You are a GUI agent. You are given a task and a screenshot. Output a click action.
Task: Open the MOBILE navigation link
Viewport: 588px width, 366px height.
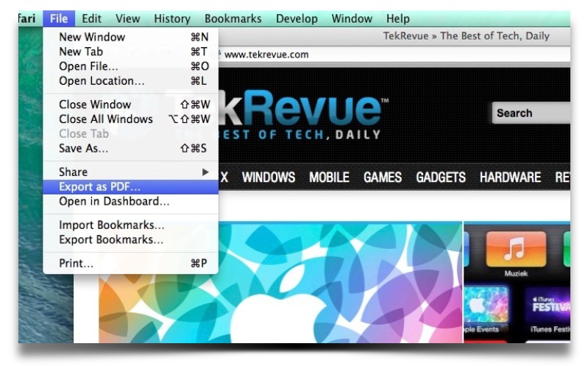[x=329, y=177]
